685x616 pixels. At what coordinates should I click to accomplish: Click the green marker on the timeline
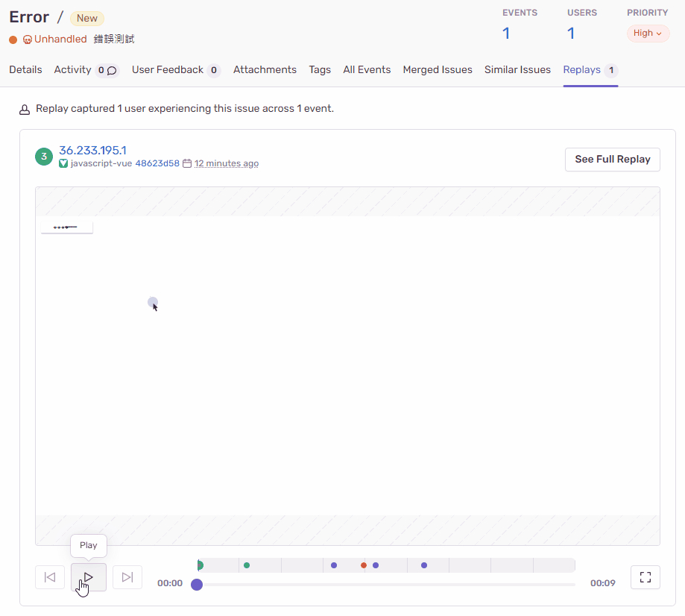pos(247,565)
